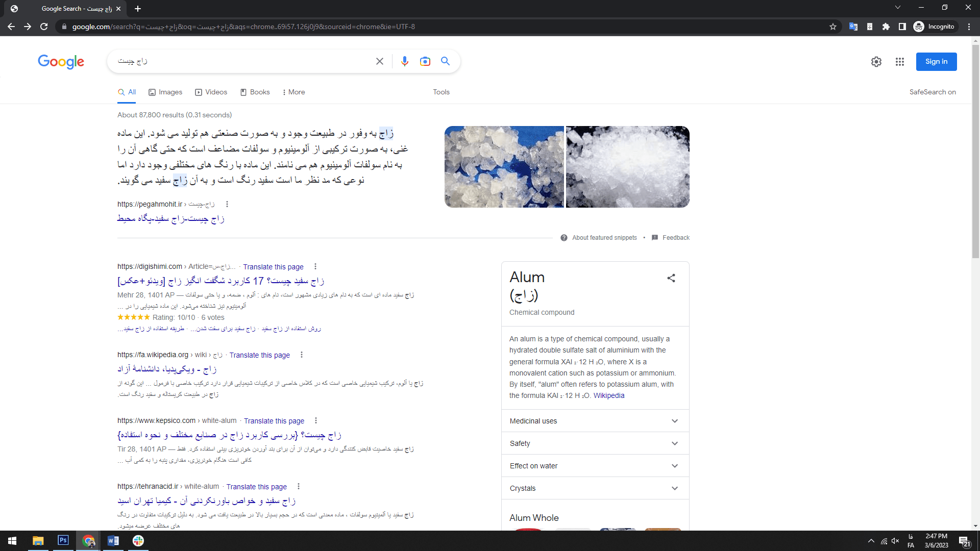
Task: Submit search with magnifier icon
Action: tap(446, 61)
